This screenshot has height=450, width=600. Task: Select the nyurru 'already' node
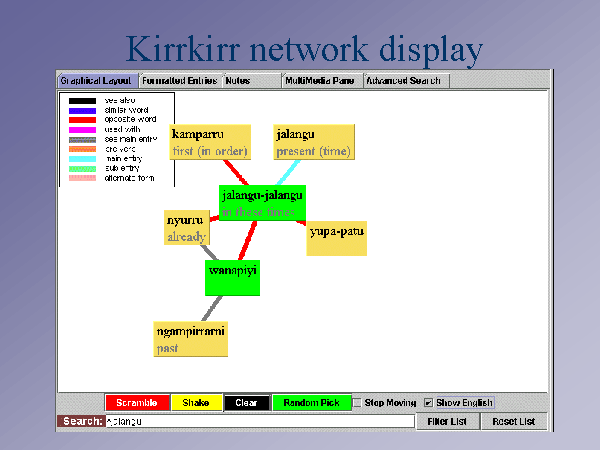(187, 228)
